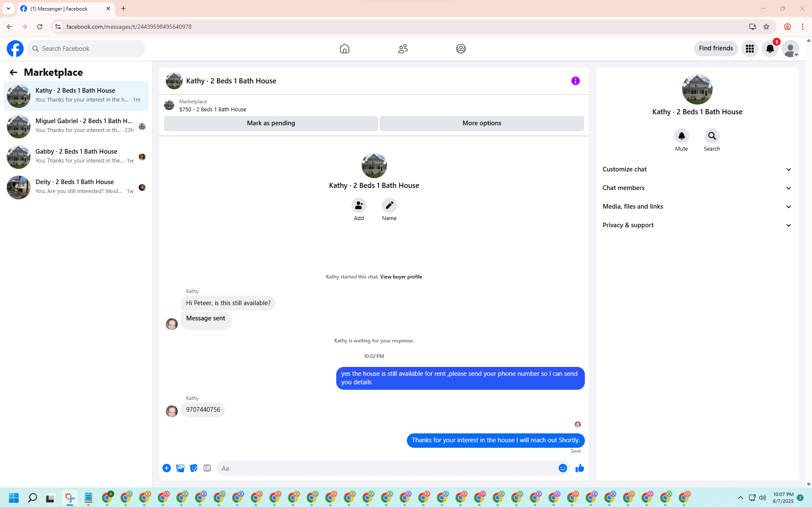This screenshot has height=507, width=812.
Task: Open the notifications bell
Action: [x=770, y=49]
